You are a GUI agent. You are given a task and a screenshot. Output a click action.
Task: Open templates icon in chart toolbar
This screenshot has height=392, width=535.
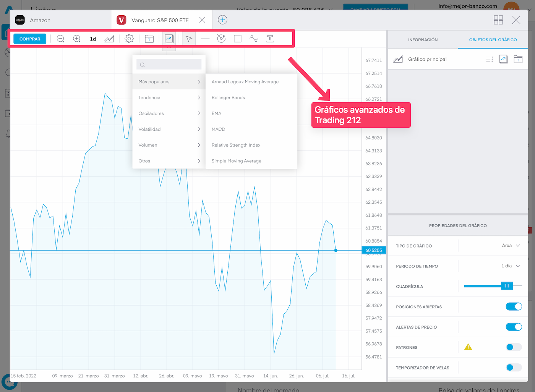(x=149, y=39)
